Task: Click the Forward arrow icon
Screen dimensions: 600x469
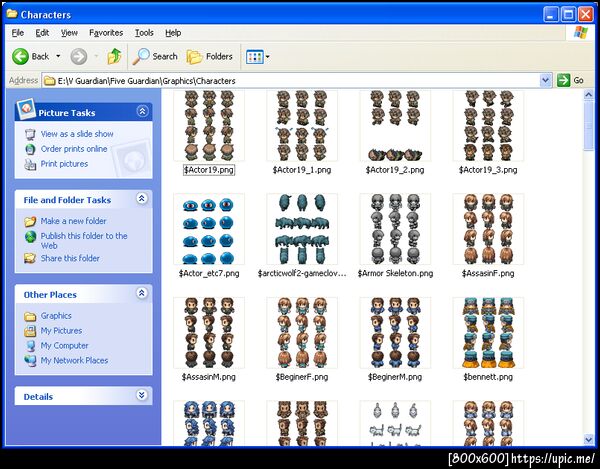Action: pyautogui.click(x=78, y=57)
